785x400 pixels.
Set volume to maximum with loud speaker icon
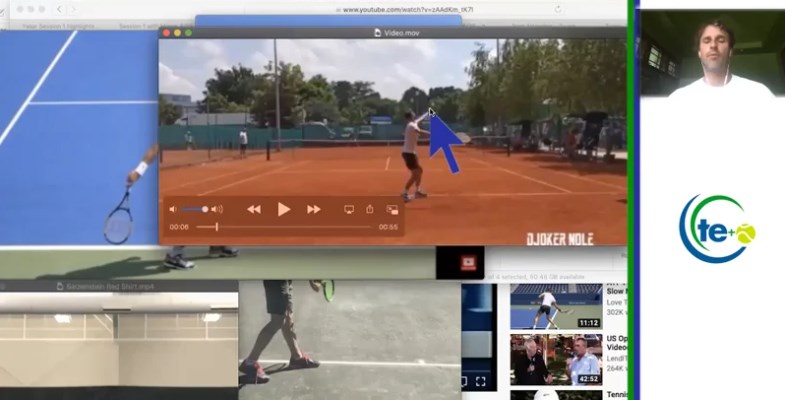tap(217, 209)
